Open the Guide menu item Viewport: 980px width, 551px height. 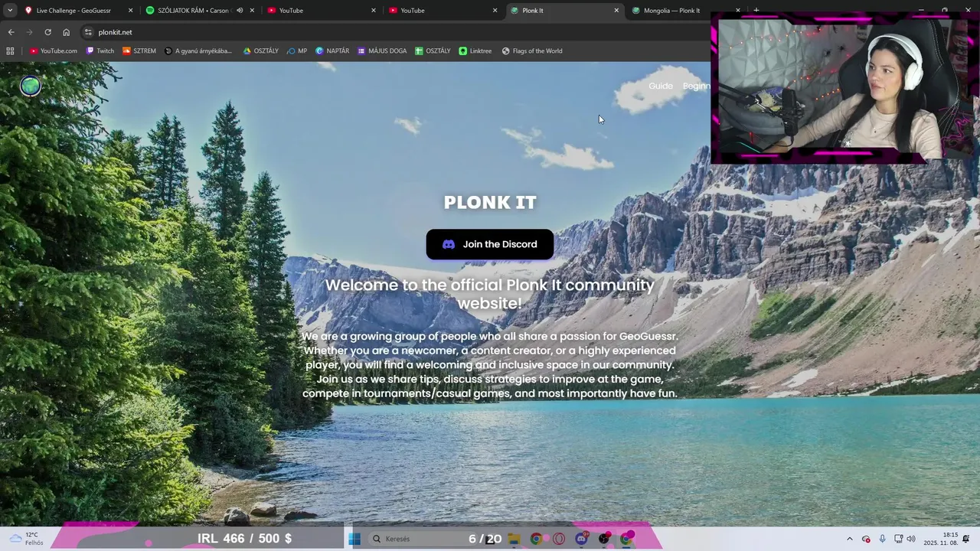click(x=661, y=86)
